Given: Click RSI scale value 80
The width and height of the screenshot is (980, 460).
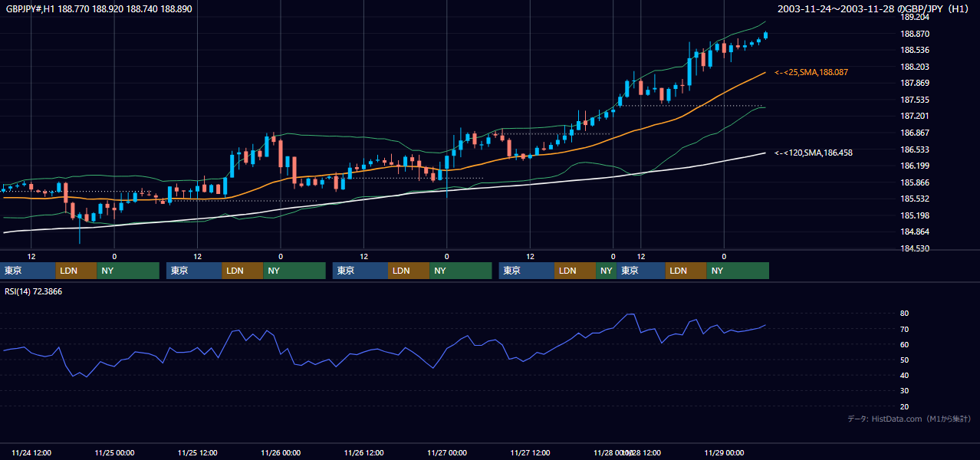Looking at the screenshot, I should [x=904, y=314].
